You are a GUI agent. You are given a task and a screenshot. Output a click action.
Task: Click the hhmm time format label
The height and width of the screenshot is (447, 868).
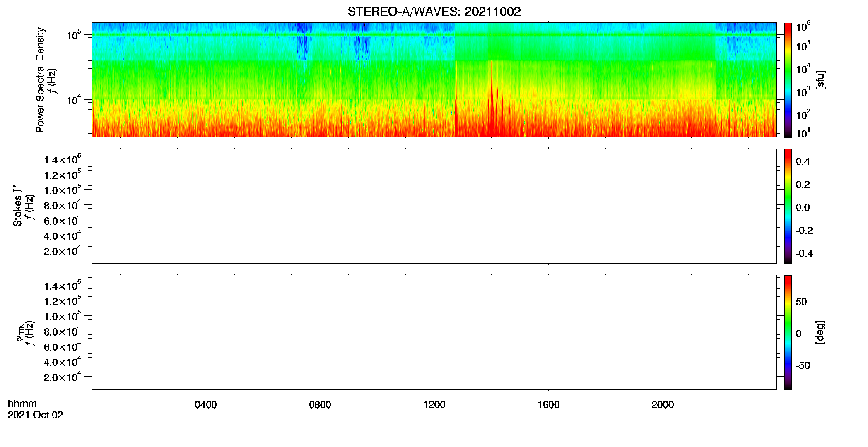22,404
